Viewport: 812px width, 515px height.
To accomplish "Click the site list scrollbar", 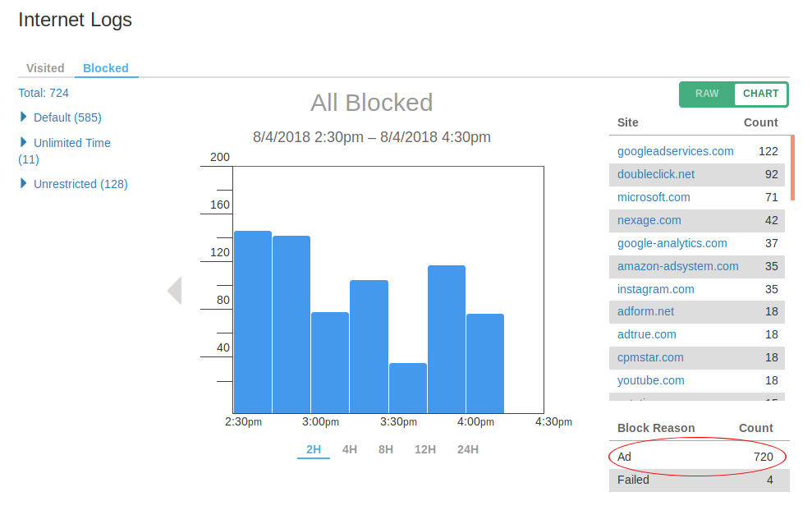I will (792, 168).
